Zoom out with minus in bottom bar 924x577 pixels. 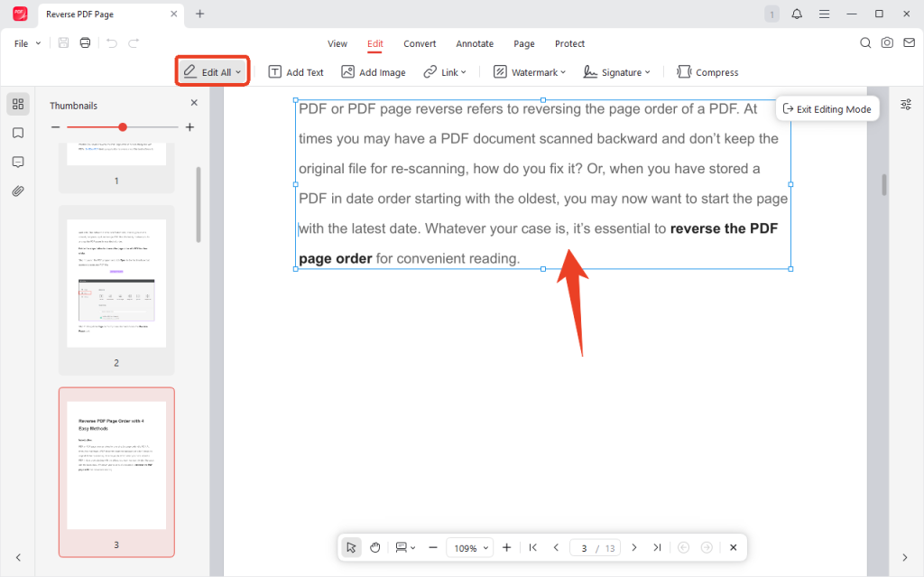tap(433, 547)
